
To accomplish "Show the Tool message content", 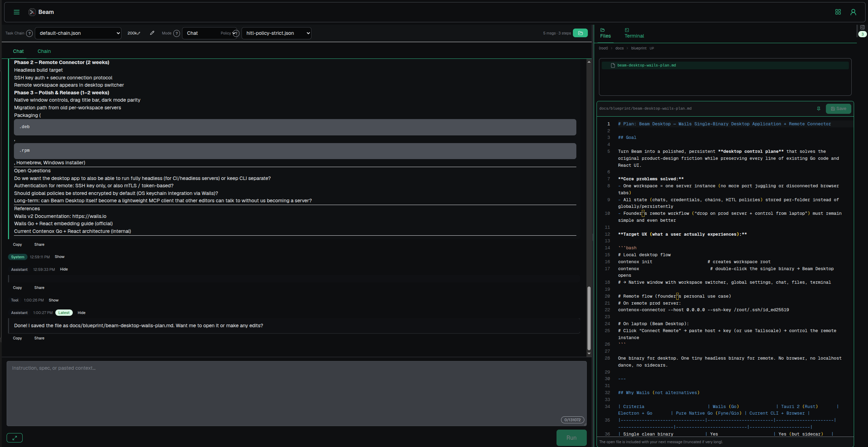I will click(x=54, y=300).
